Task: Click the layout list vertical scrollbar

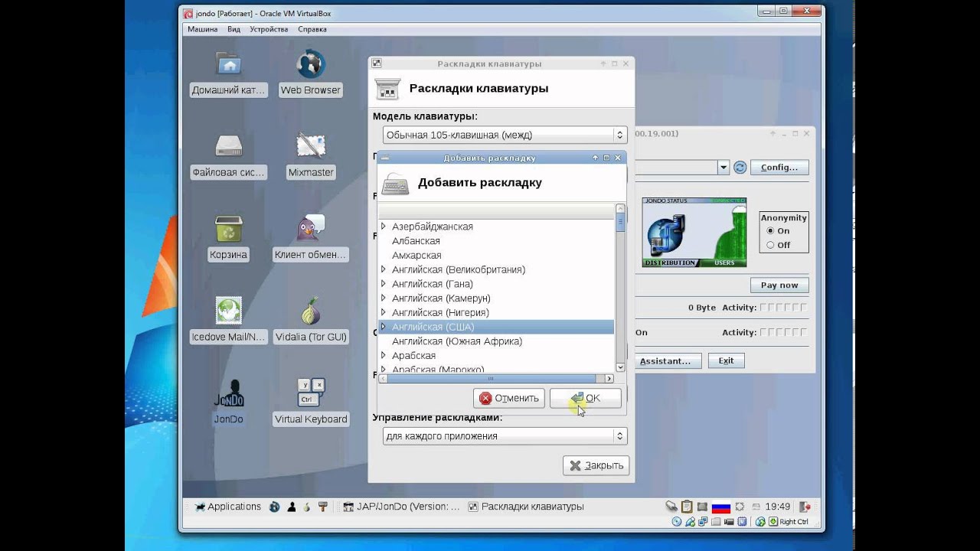Action: click(x=620, y=288)
